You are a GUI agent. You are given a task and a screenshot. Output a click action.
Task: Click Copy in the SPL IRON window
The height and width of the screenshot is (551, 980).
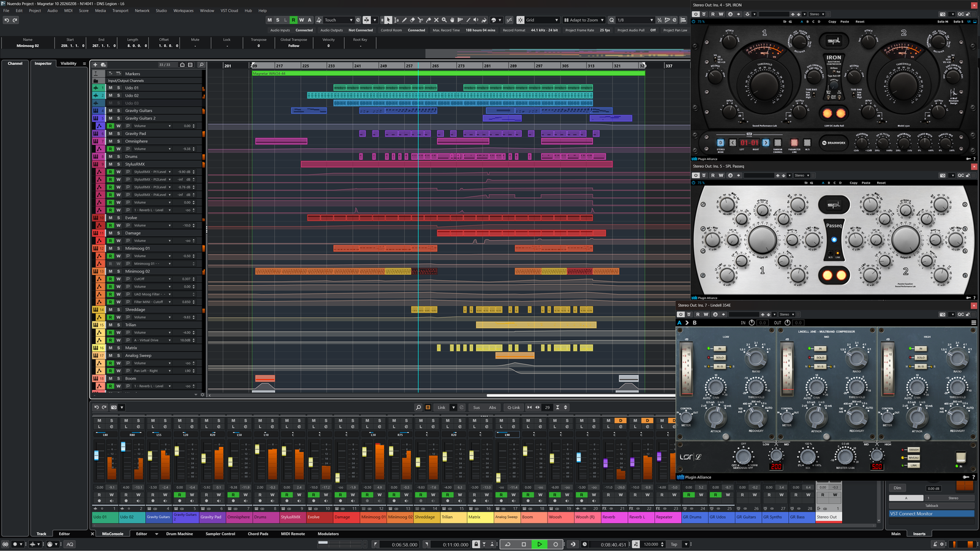pyautogui.click(x=832, y=21)
